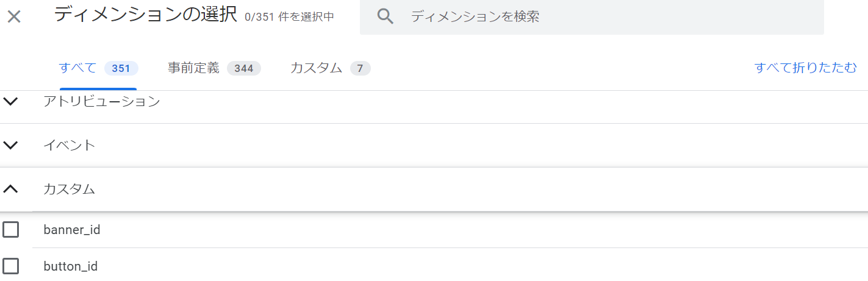Collapse the カスタム section with up chevron

click(11, 189)
